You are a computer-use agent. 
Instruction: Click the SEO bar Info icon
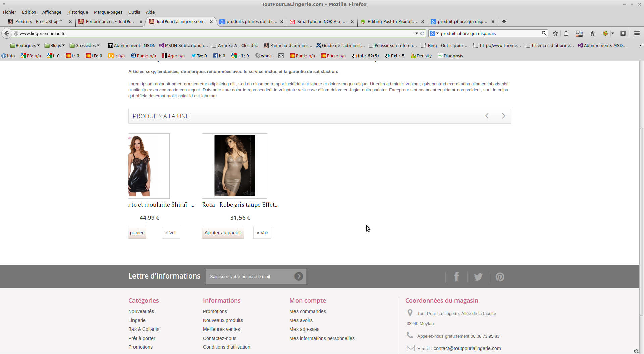(x=8, y=56)
